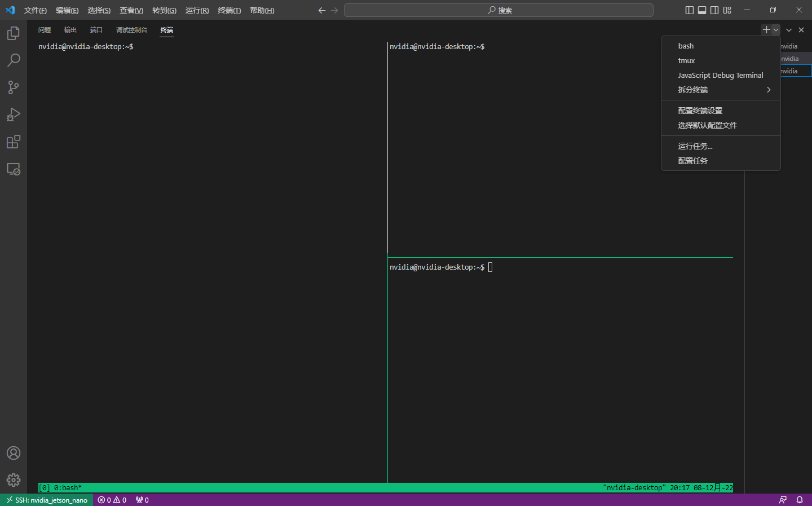
Task: Switch to the 输出 panel tab
Action: (x=70, y=30)
